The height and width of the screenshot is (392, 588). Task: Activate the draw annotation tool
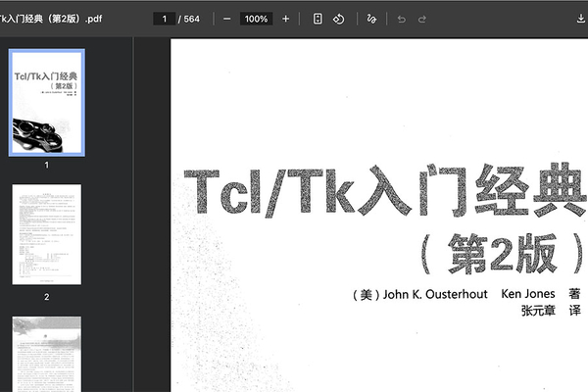371,19
